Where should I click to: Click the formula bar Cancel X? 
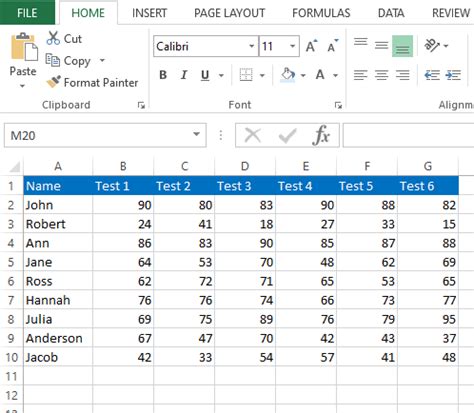point(253,136)
